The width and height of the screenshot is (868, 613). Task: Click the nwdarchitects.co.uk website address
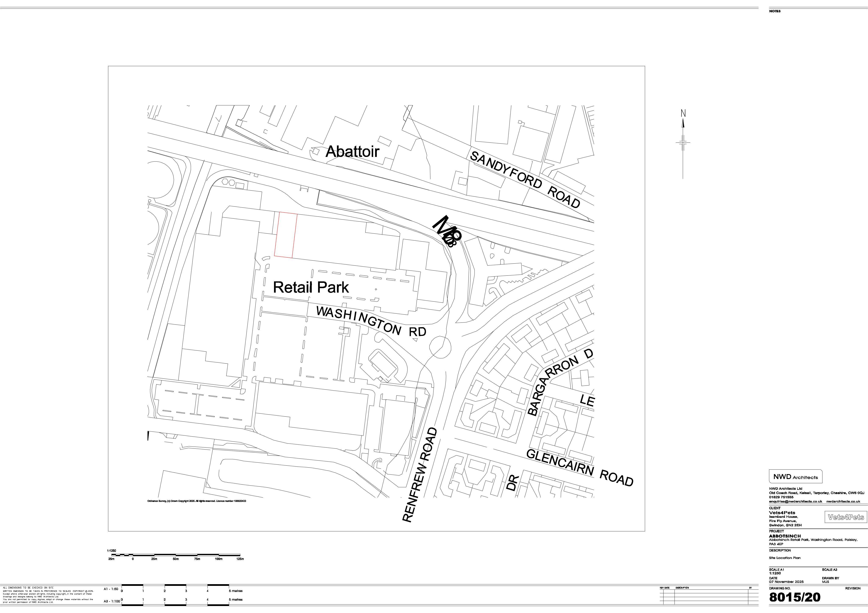843,501
